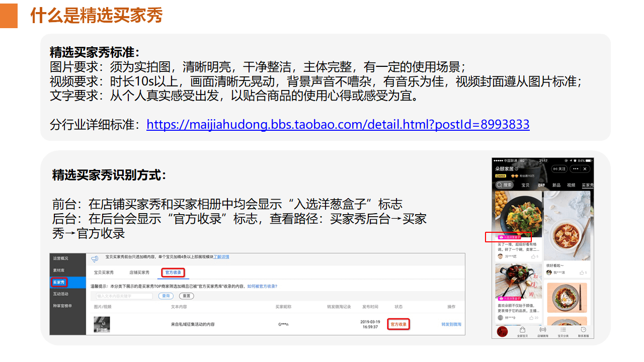Image resolution: width=644 pixels, height=362 pixels.
Task: Focus the keyword search input field
Action: pos(124,296)
